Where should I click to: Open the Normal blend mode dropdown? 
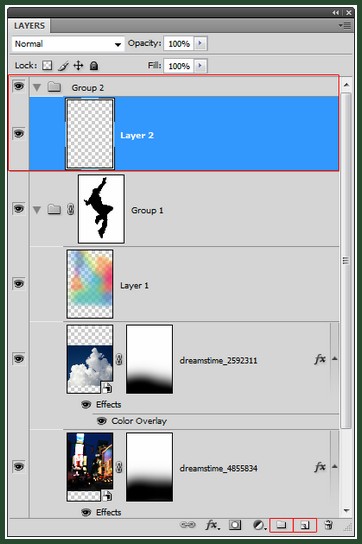[68, 44]
